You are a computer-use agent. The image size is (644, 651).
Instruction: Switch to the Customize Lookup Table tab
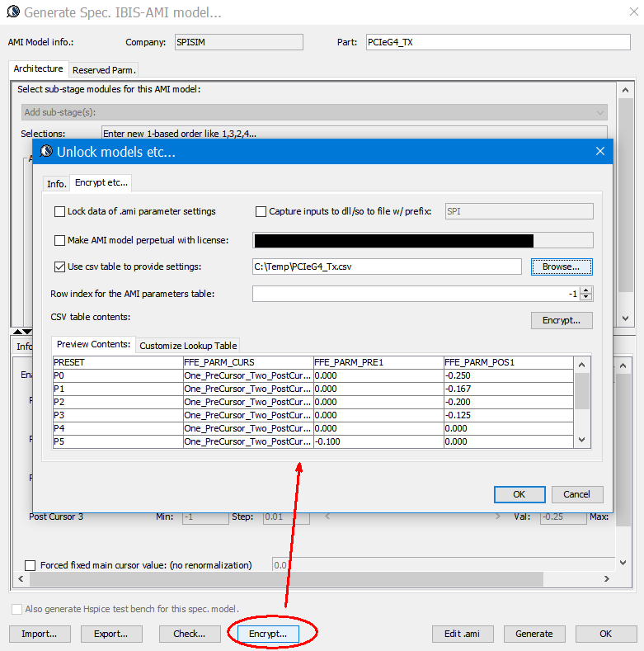pos(188,346)
